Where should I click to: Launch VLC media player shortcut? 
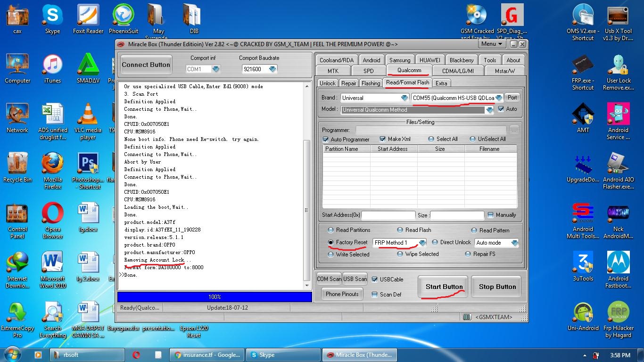[88, 122]
